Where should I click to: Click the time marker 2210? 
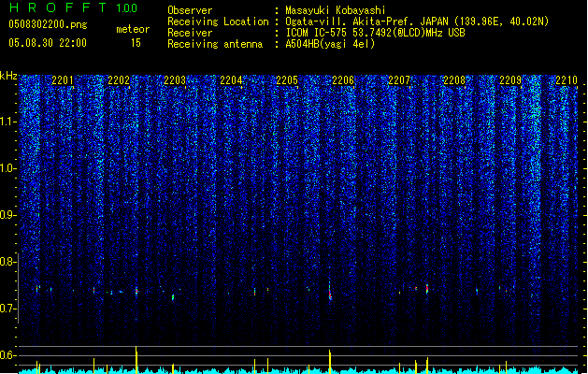566,80
